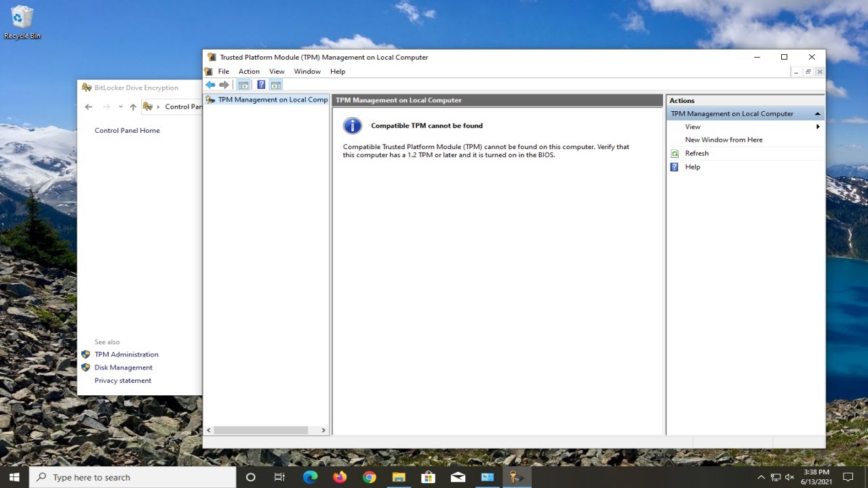Toggle Show/Hide Action Pane toolbar icon
868x488 pixels.
[275, 85]
